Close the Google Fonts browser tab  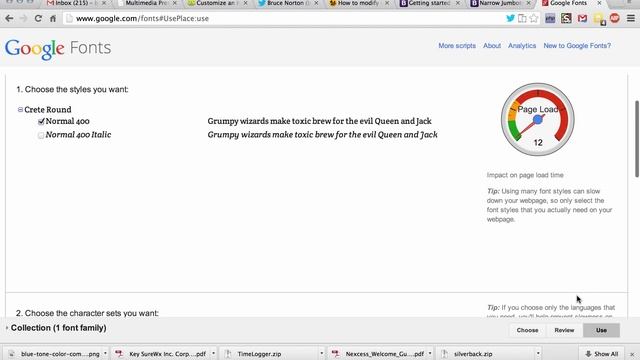599,3
